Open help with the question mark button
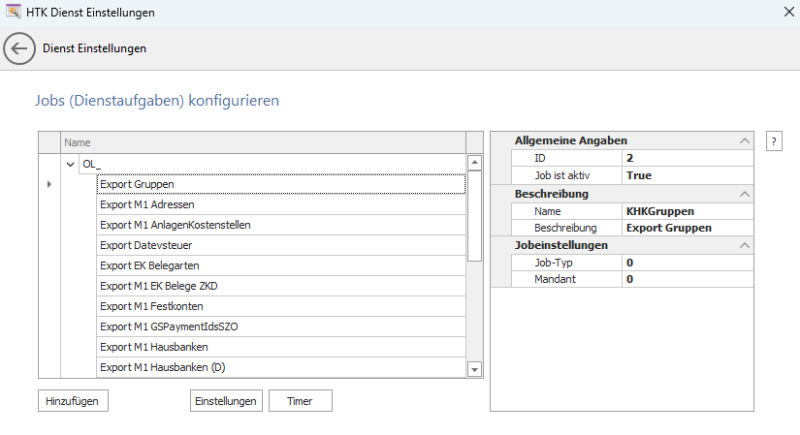Screen dimensions: 800x435 click(x=773, y=142)
